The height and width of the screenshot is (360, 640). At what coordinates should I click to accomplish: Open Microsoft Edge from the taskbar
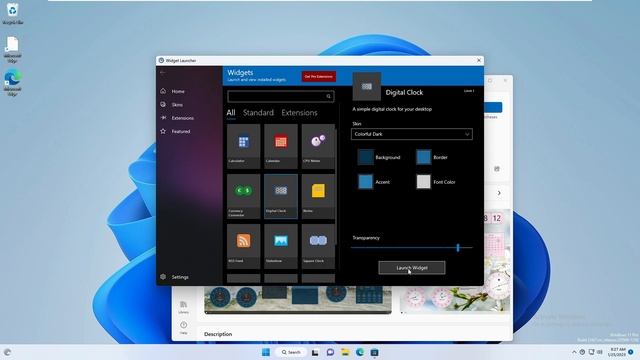pyautogui.click(x=360, y=352)
